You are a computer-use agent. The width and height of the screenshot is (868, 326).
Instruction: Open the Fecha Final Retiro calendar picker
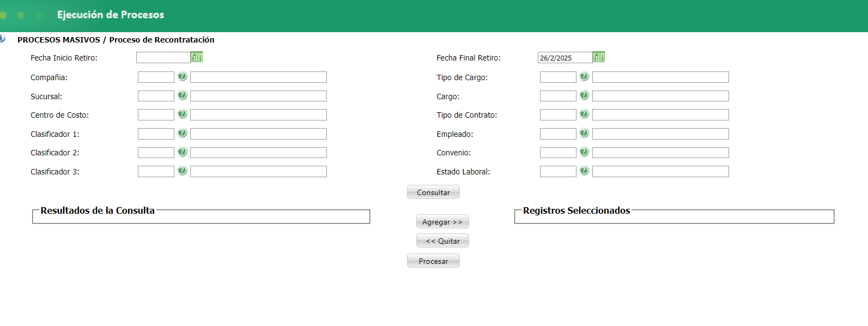click(x=598, y=57)
